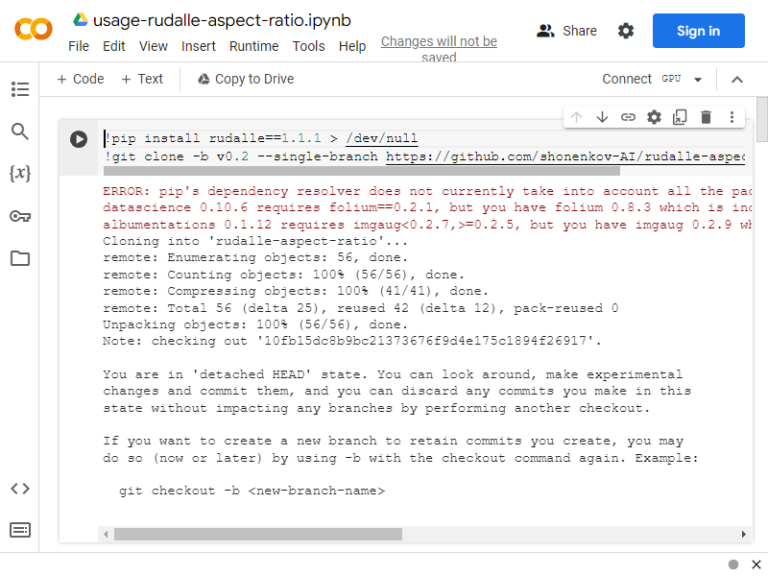Click the GPU label next to Connect
Image resolution: width=768 pixels, height=576 pixels.
point(671,79)
